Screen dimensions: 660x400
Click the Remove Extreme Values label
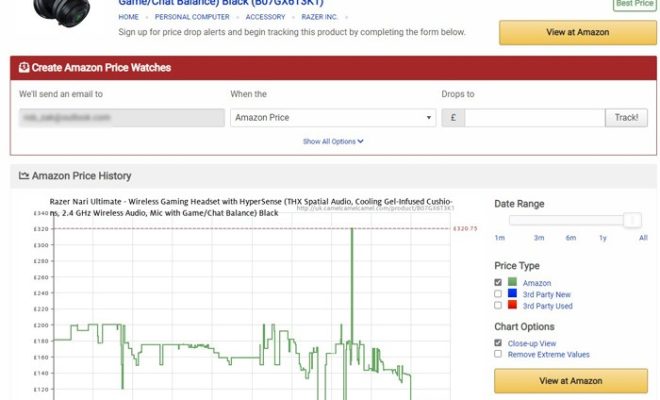point(548,355)
